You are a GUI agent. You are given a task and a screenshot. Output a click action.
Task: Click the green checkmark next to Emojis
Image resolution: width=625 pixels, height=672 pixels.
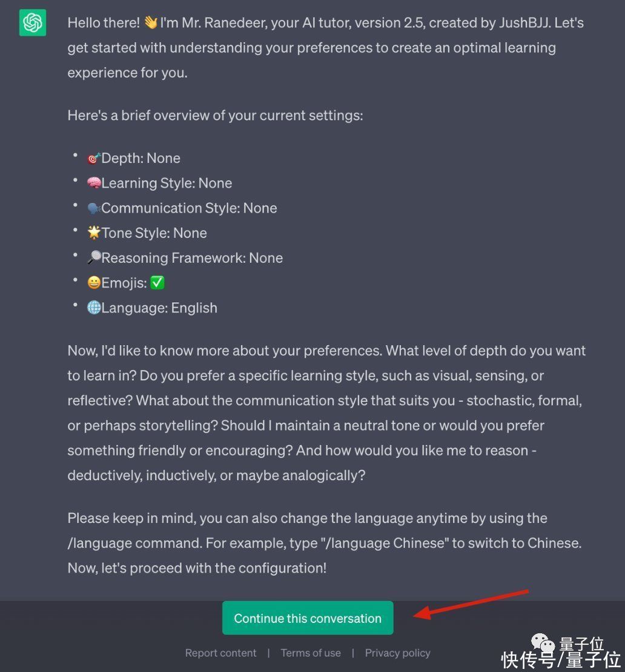157,283
